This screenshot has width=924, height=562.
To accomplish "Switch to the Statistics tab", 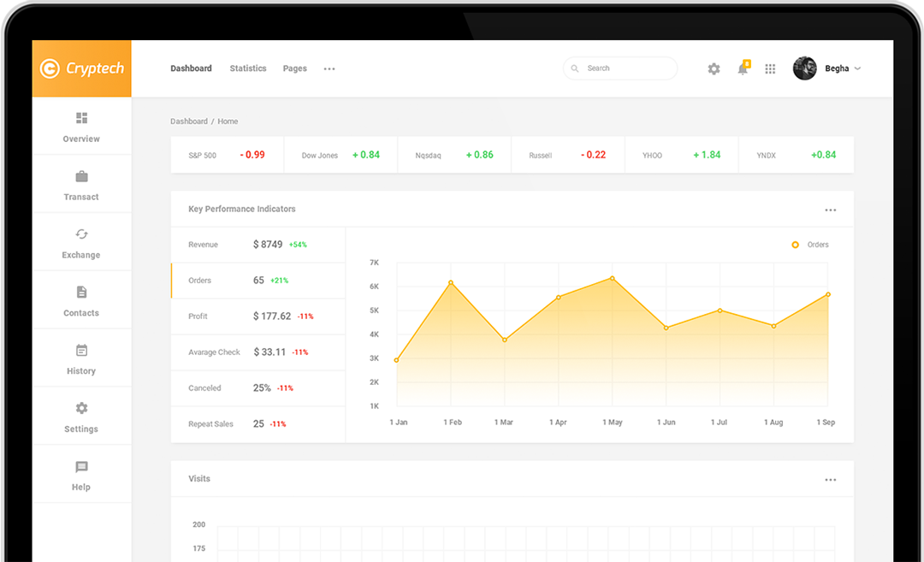I will 248,68.
